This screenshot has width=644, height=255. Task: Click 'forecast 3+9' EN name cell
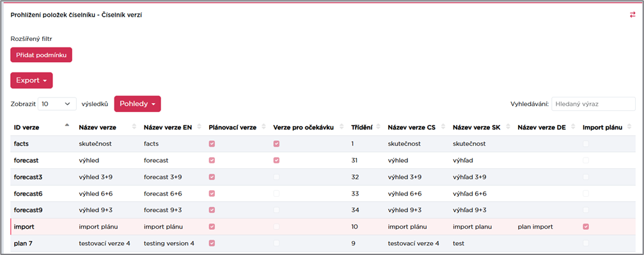tap(162, 177)
